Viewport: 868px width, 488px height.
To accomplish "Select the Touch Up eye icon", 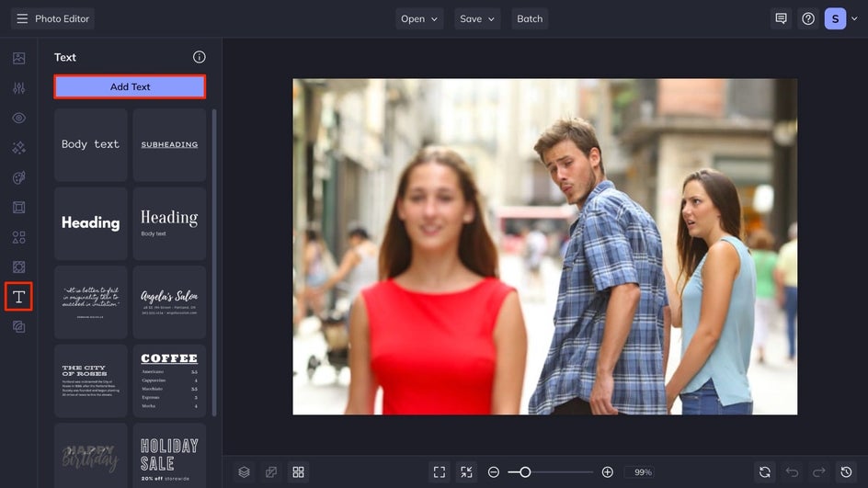I will click(x=18, y=118).
